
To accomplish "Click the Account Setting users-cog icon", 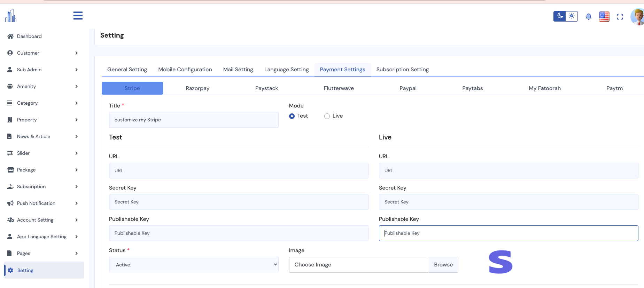I will coord(11,220).
